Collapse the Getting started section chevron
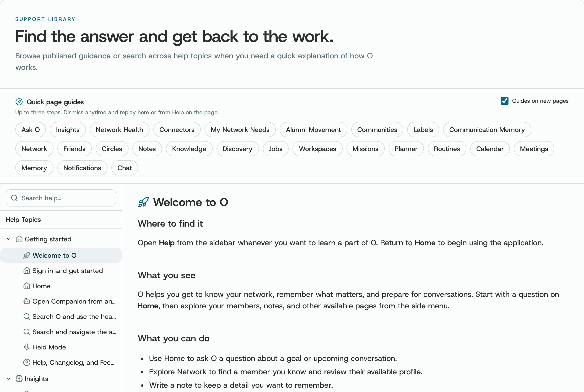Viewport: 584px width, 392px height. pos(9,239)
